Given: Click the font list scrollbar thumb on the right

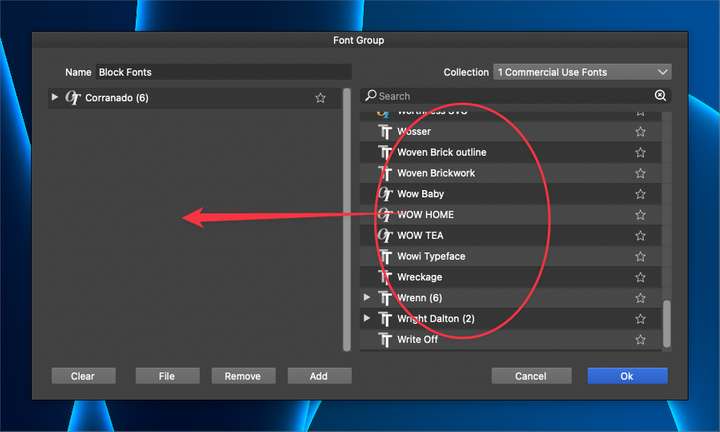Looking at the screenshot, I should 667,324.
